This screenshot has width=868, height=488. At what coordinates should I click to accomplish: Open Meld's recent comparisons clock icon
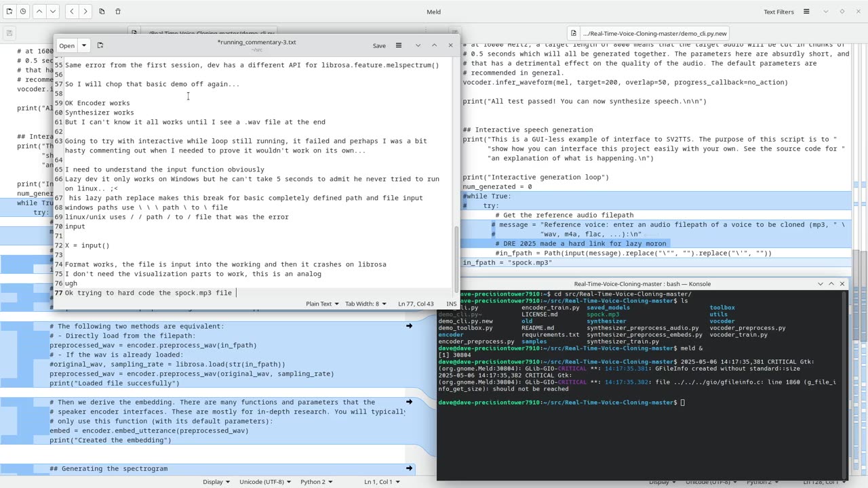click(x=23, y=12)
